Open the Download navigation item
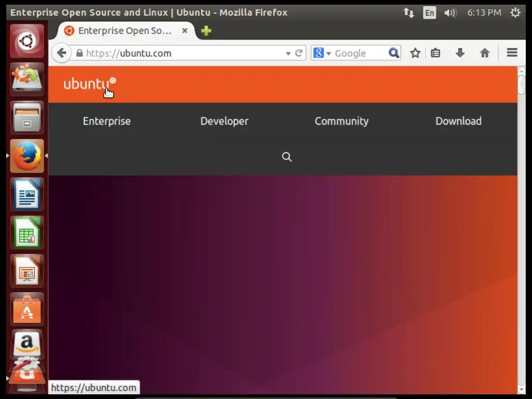This screenshot has height=399, width=532. point(458,121)
